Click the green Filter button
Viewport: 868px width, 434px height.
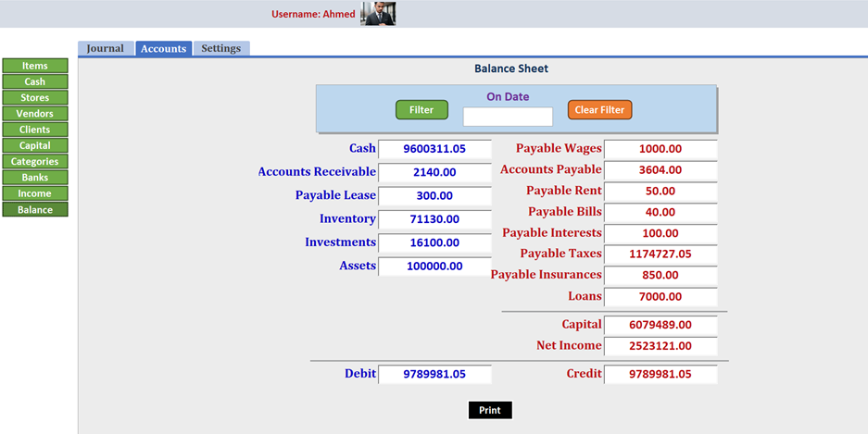[421, 109]
